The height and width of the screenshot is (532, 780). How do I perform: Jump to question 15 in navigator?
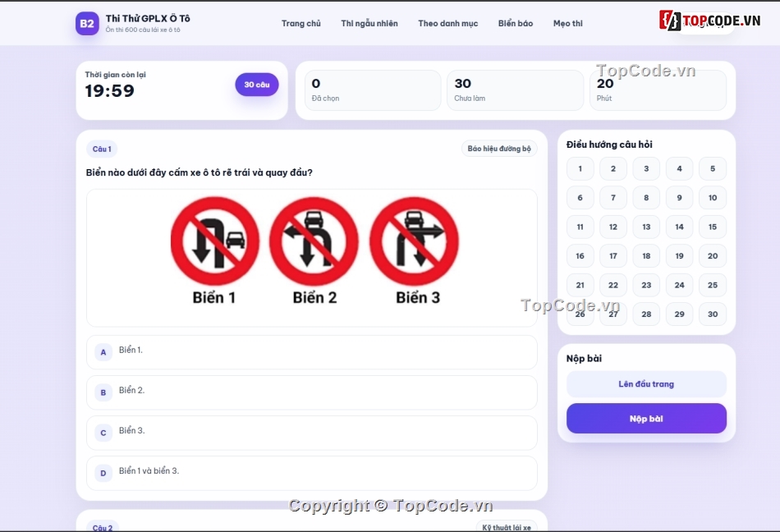coord(713,227)
